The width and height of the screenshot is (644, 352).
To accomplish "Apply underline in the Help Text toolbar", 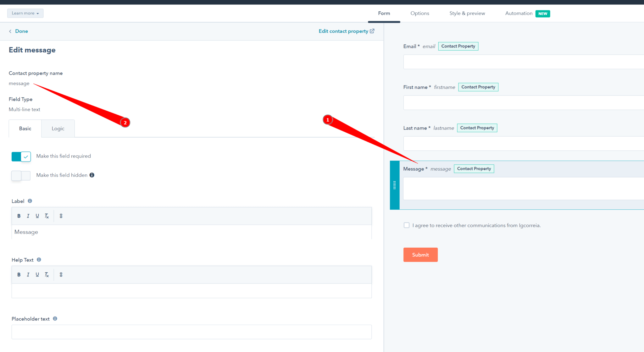I will [x=37, y=275].
